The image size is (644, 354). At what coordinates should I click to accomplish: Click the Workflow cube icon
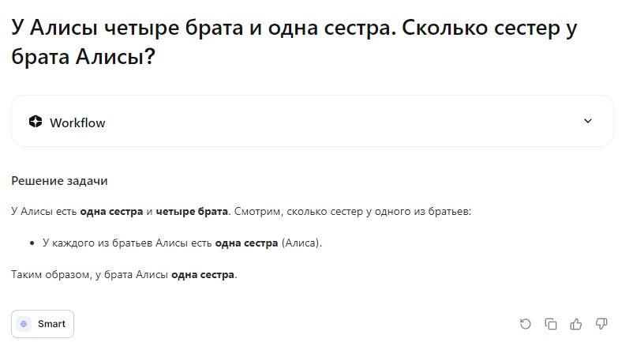click(x=36, y=122)
